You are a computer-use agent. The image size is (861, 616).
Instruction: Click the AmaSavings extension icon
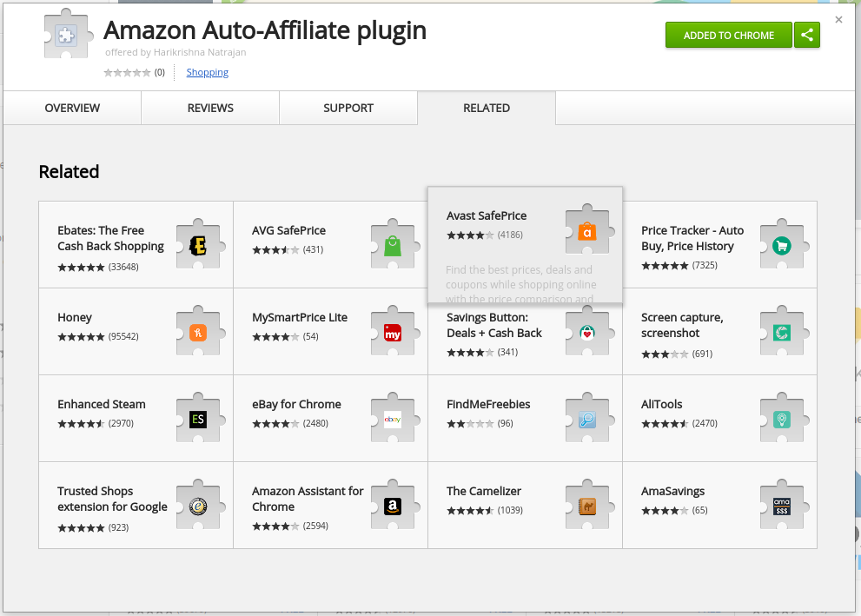[x=782, y=506]
